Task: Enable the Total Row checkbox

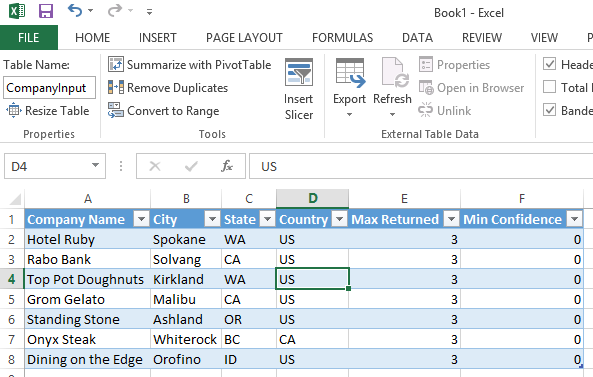Action: (x=549, y=87)
